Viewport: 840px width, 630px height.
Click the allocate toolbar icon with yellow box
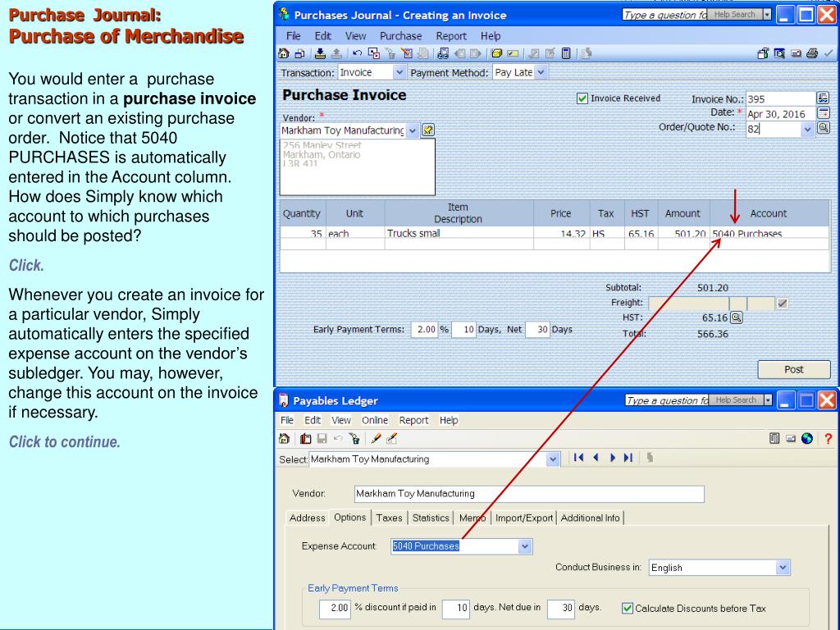click(496, 53)
